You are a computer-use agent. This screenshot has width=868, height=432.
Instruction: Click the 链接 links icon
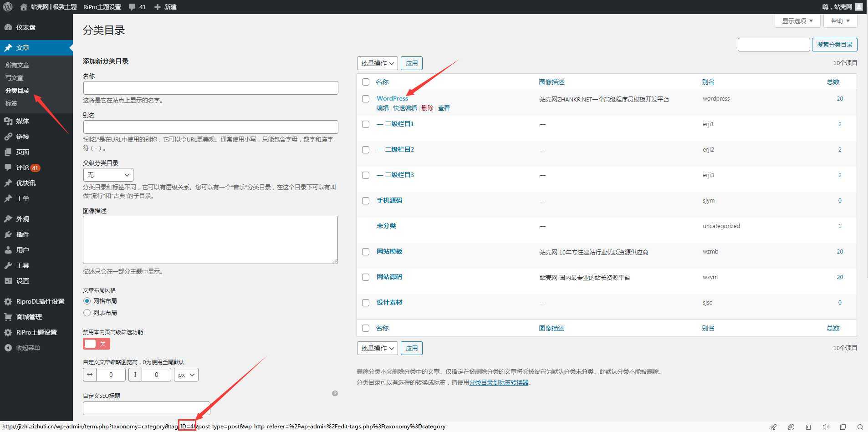point(8,137)
